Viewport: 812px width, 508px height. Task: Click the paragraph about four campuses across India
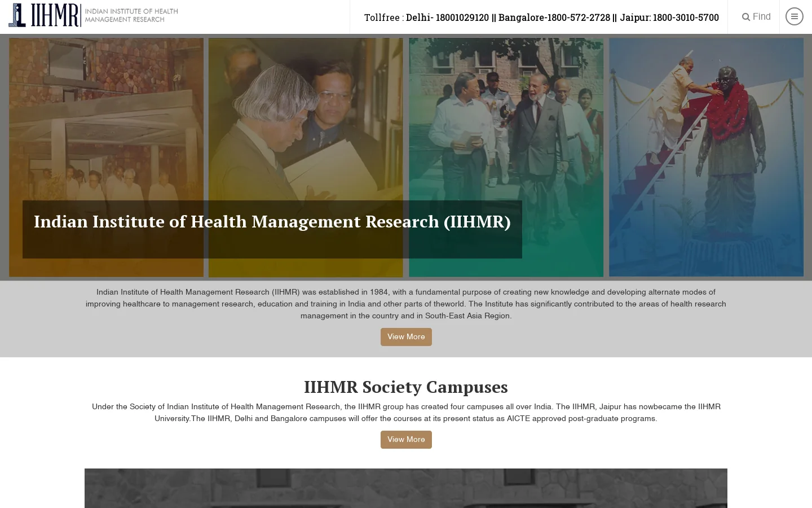(406, 413)
